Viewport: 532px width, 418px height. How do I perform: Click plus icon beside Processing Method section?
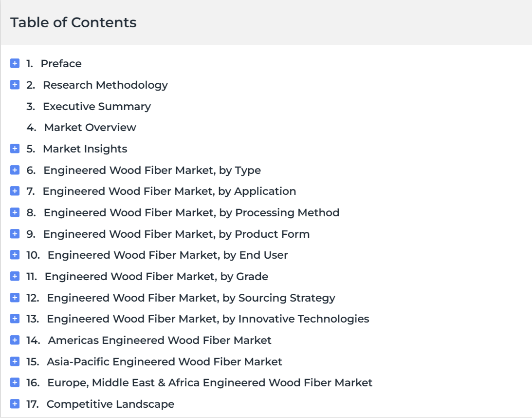point(15,212)
